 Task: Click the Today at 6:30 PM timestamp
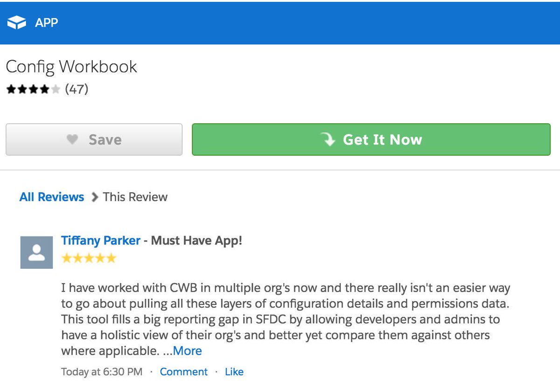102,372
